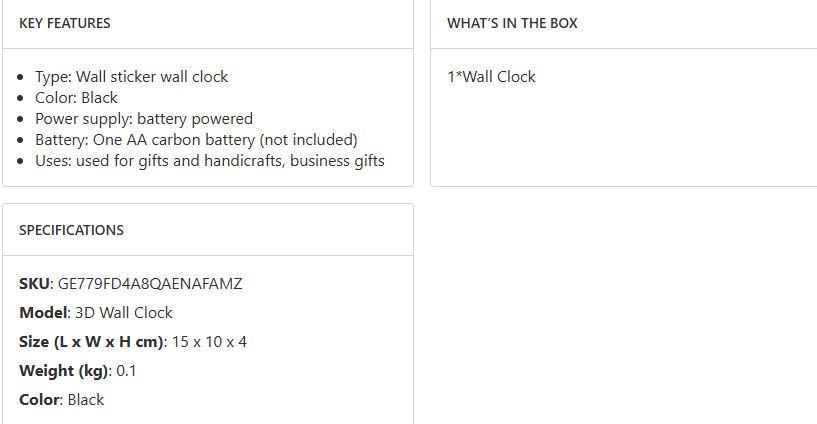
Task: Click the KEY FEATURES heading
Action: 65,23
